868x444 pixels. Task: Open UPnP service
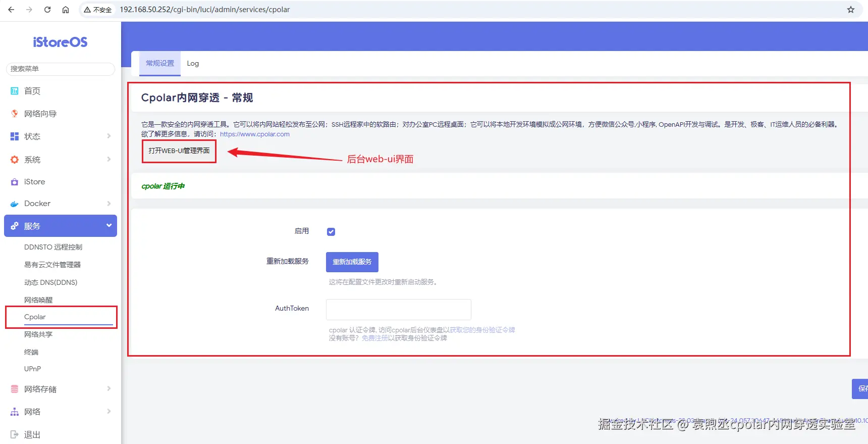pyautogui.click(x=32, y=369)
